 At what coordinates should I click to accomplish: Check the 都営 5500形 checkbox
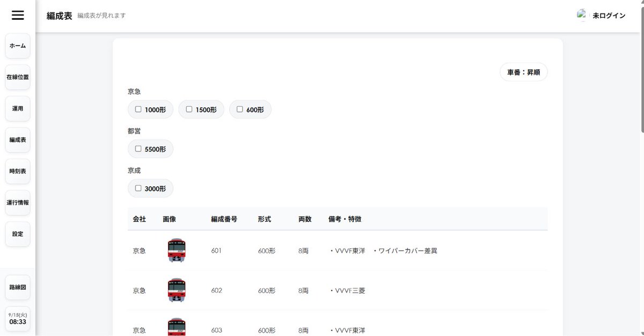pos(138,149)
